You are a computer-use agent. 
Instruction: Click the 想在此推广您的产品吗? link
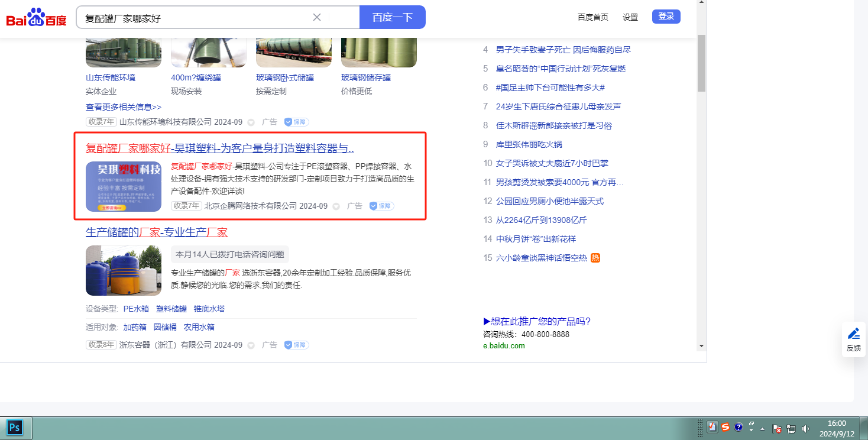537,321
